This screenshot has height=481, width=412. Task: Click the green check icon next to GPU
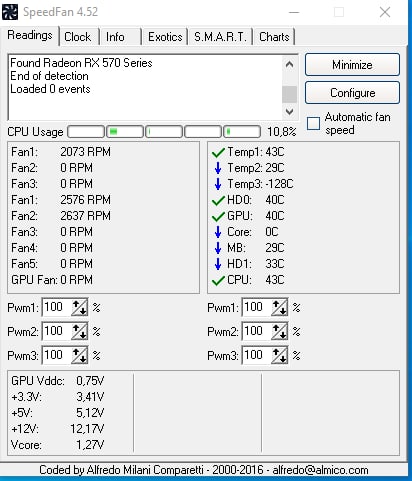coord(218,217)
